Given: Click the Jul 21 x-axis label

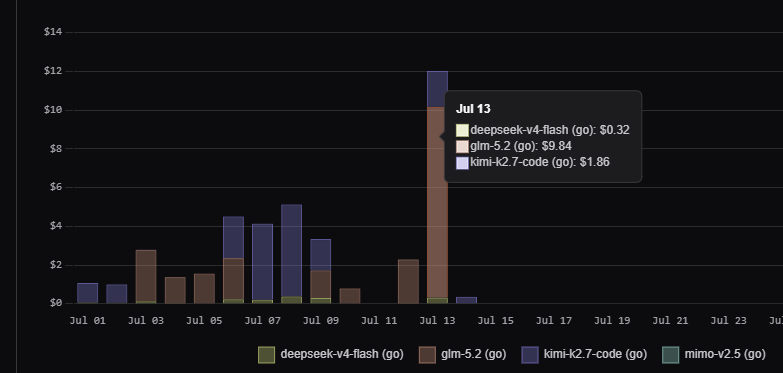Looking at the screenshot, I should point(670,321).
